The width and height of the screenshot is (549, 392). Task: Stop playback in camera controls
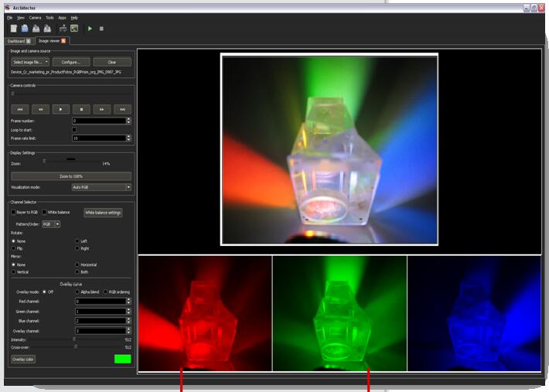click(x=82, y=110)
